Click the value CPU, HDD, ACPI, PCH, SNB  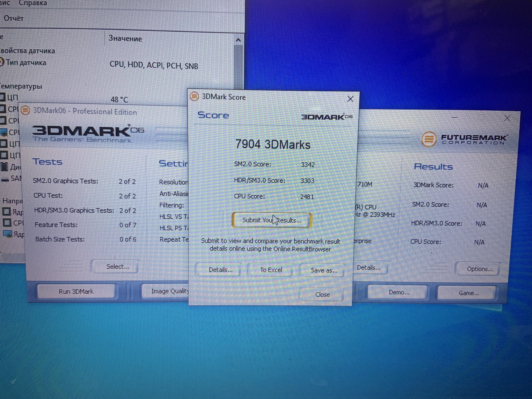click(x=154, y=65)
